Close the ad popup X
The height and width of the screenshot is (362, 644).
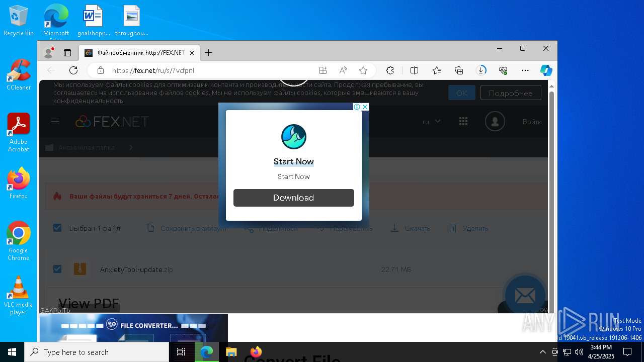(x=365, y=107)
